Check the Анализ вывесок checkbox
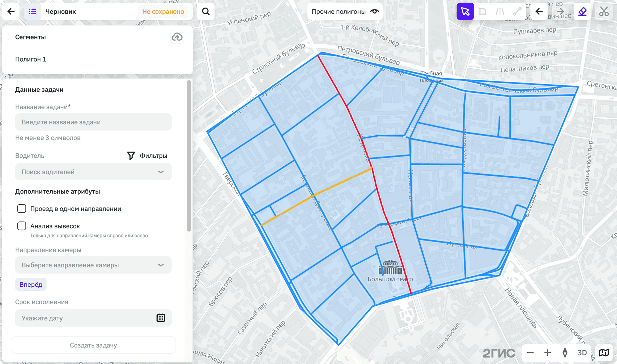 coord(22,226)
